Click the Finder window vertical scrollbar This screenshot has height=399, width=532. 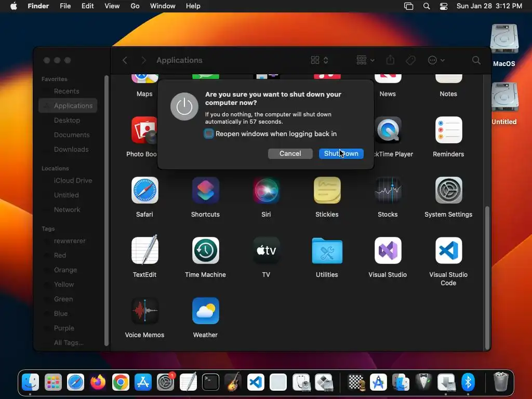(x=487, y=277)
